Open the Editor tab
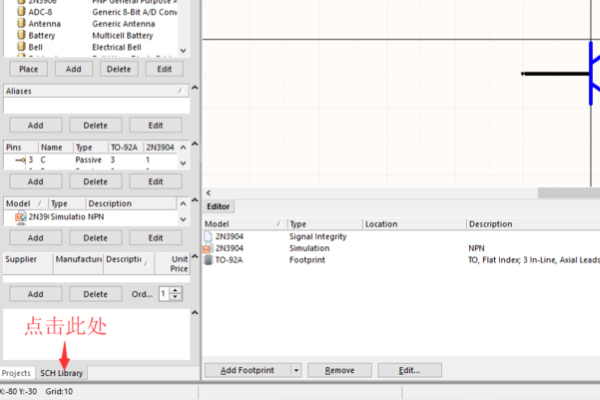The height and width of the screenshot is (400, 600). 218,206
